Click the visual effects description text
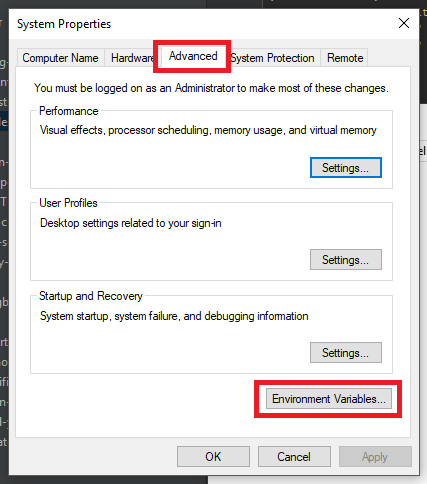 (208, 130)
